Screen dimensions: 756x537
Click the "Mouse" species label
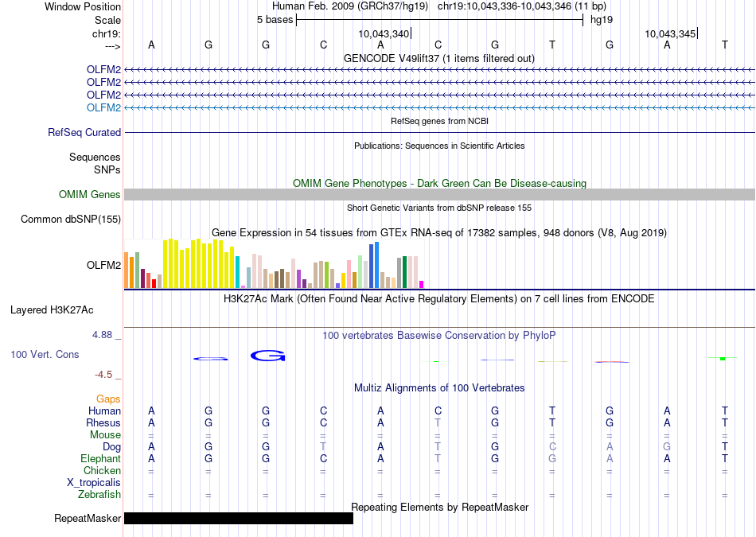pos(105,435)
